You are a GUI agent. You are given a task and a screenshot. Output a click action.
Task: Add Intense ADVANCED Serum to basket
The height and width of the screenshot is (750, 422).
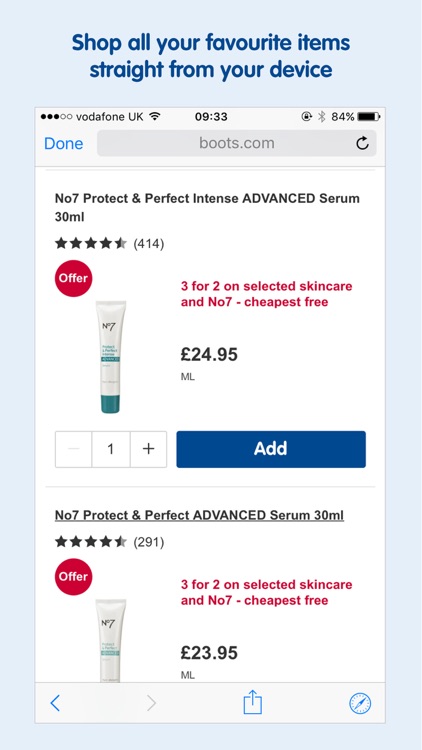[x=271, y=449]
